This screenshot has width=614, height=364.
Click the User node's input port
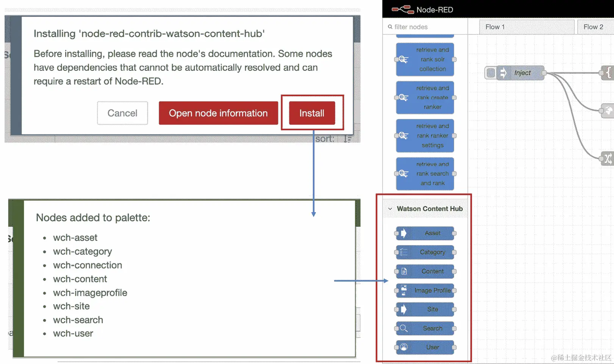click(397, 347)
